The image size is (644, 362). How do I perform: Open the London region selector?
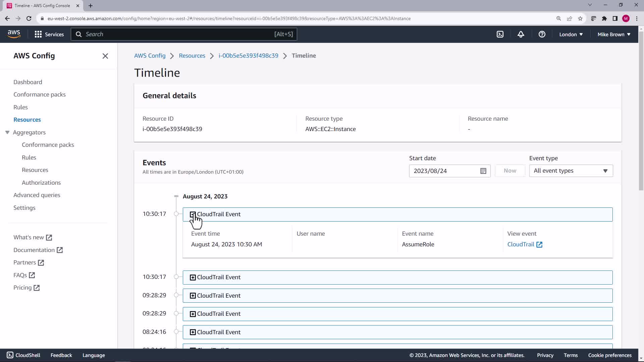571,34
